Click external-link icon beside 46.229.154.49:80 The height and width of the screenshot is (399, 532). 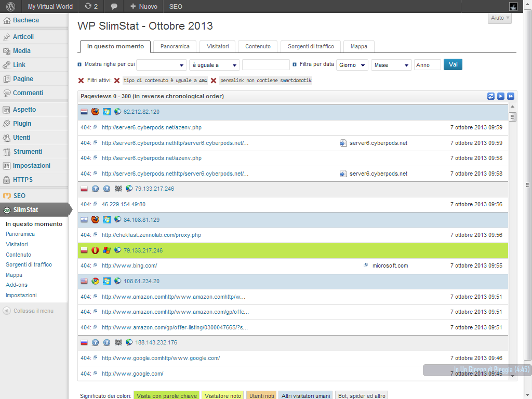96,204
